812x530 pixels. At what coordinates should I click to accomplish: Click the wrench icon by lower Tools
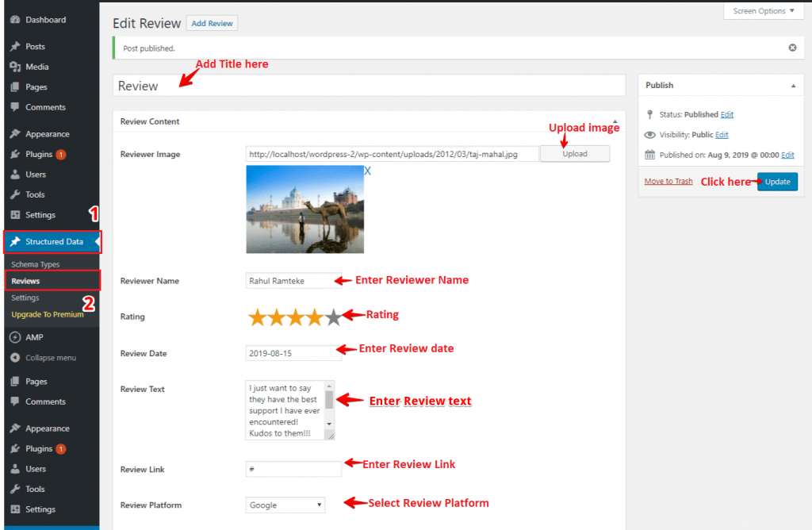(15, 489)
